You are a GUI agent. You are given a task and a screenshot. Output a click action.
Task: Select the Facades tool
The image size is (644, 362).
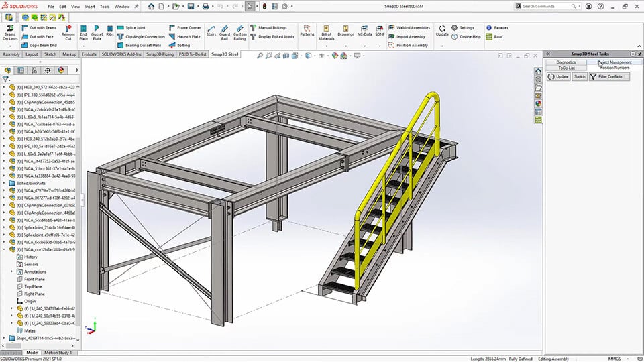pyautogui.click(x=497, y=28)
